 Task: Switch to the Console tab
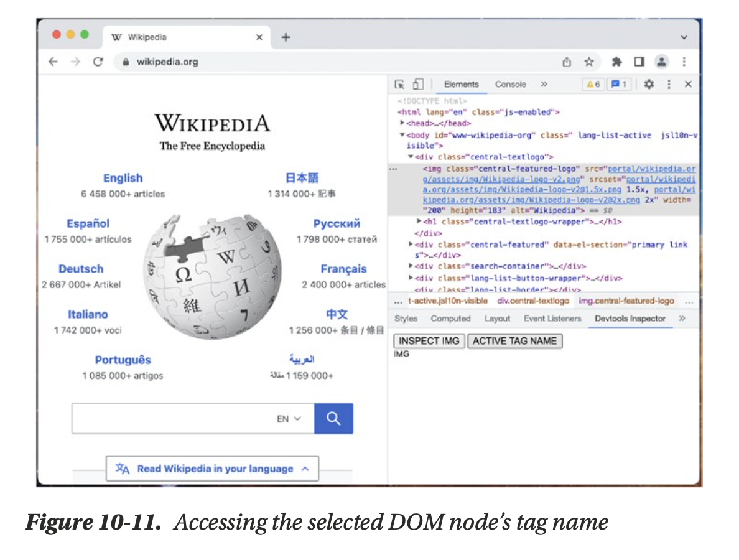[x=510, y=85]
